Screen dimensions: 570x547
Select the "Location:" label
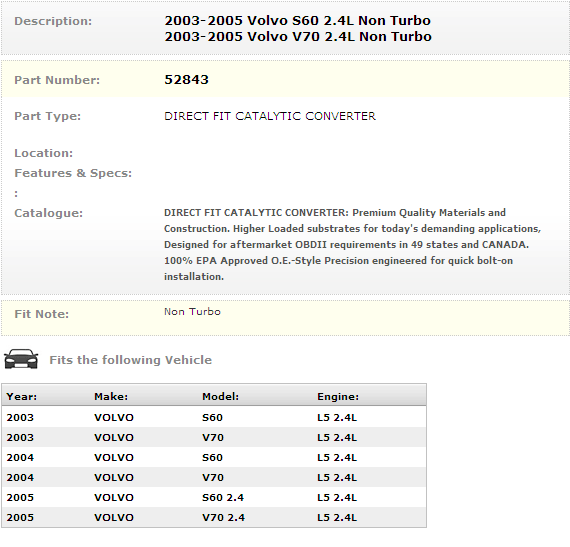coord(44,153)
